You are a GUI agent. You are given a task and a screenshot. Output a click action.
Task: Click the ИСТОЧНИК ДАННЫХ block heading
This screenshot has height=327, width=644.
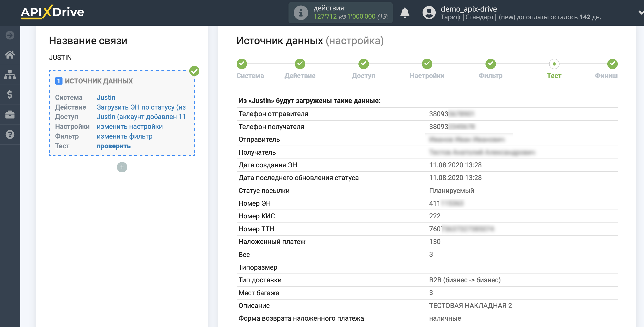tap(99, 81)
